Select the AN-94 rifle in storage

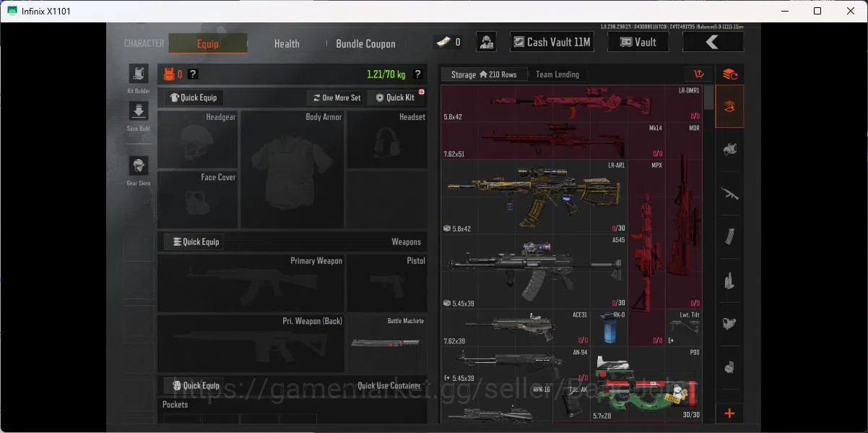pyautogui.click(x=516, y=365)
